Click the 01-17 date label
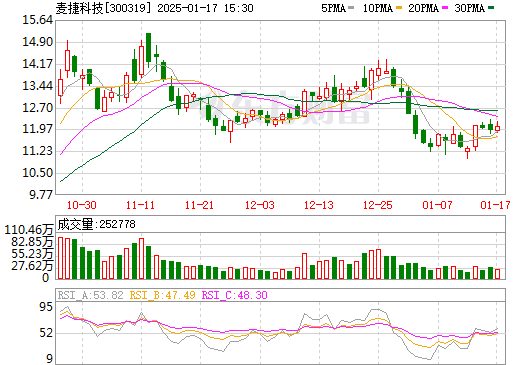Screen dimensions: 520x365 tap(495, 205)
